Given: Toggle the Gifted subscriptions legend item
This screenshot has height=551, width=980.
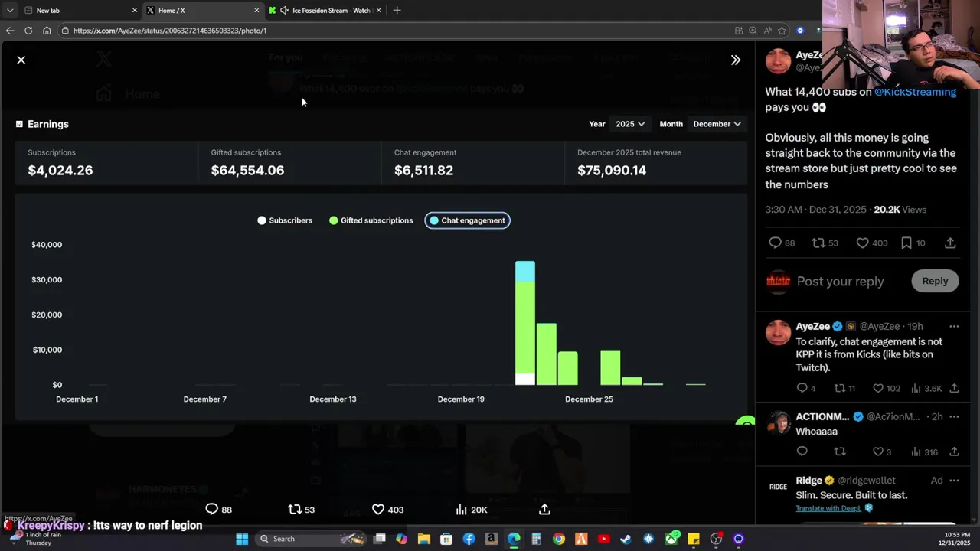Looking at the screenshot, I should (x=371, y=220).
